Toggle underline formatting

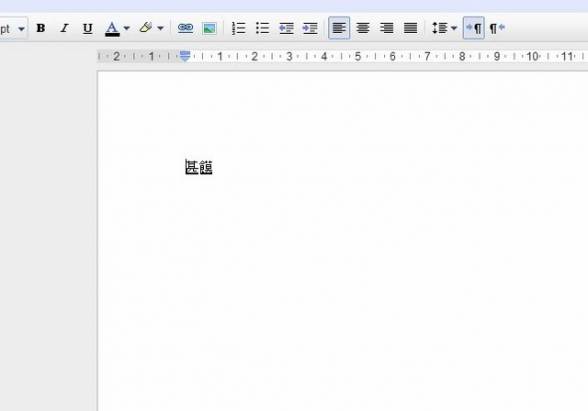pyautogui.click(x=87, y=28)
